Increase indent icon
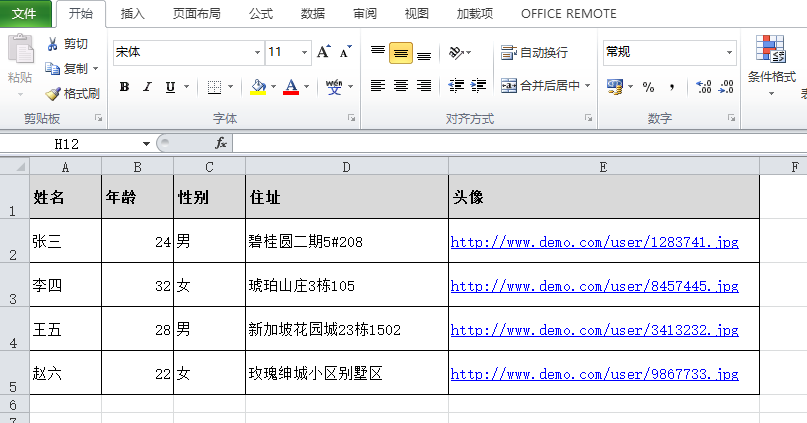Screen dimensions: 807x423 pyautogui.click(x=479, y=85)
